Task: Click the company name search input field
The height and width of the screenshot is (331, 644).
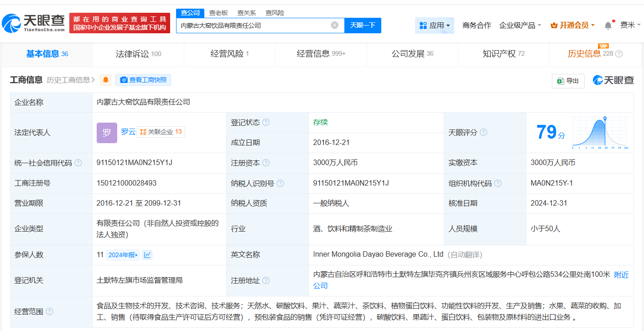Action: (253, 26)
